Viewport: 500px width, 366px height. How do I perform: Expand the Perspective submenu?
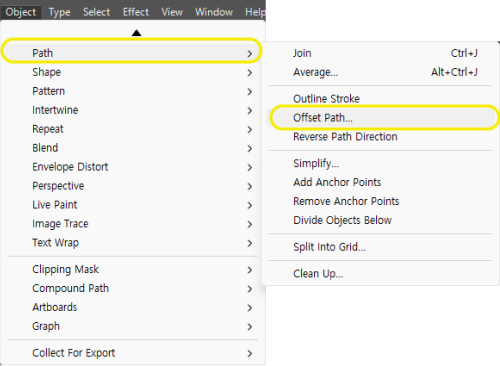point(132,186)
